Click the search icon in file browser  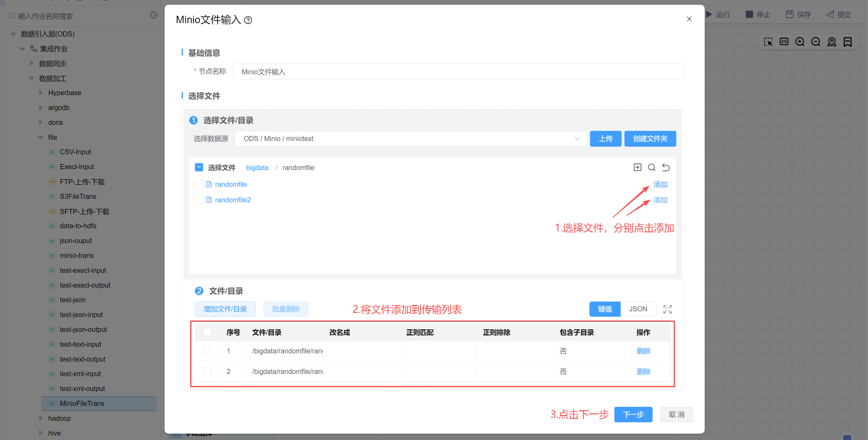point(652,167)
